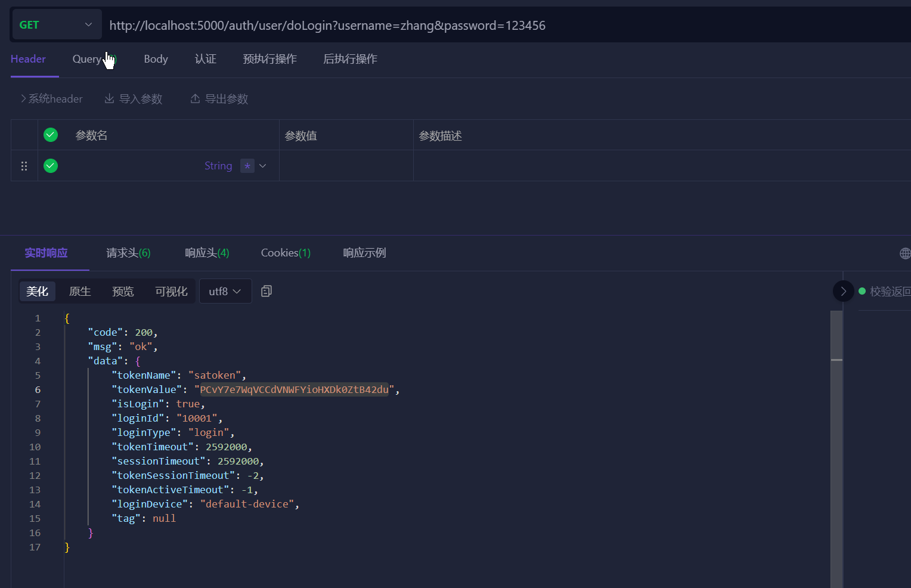
Task: Click the request URL input field
Action: (507, 26)
